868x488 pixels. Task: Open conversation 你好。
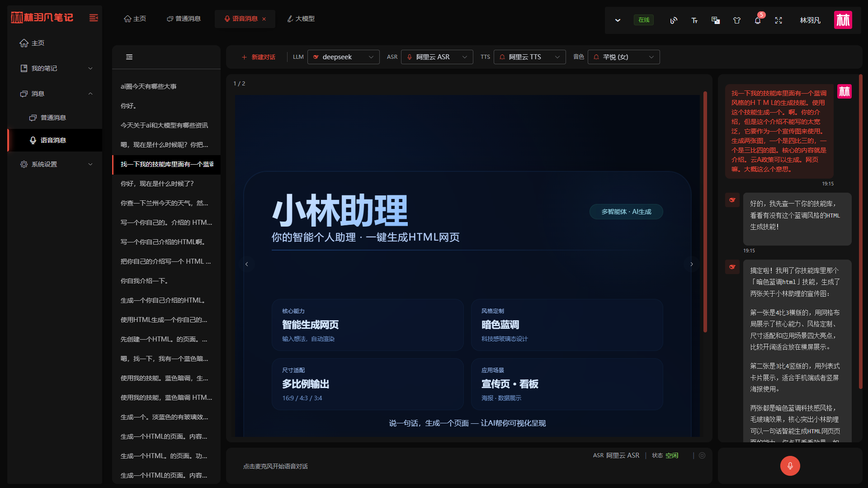(x=166, y=106)
